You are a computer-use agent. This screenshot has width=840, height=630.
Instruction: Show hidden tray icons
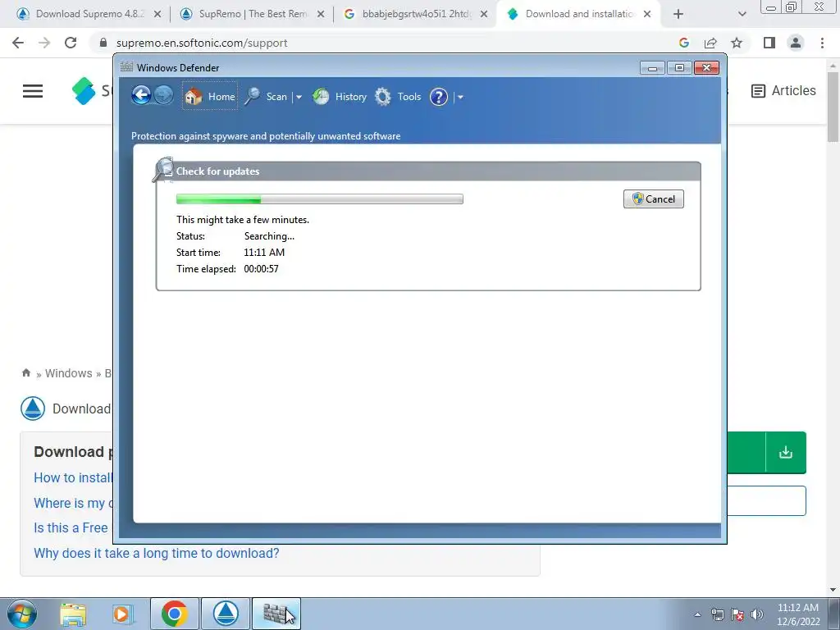pyautogui.click(x=697, y=614)
